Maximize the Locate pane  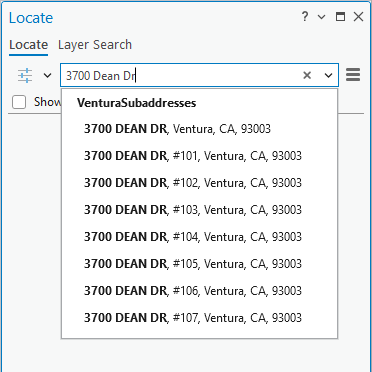click(340, 17)
